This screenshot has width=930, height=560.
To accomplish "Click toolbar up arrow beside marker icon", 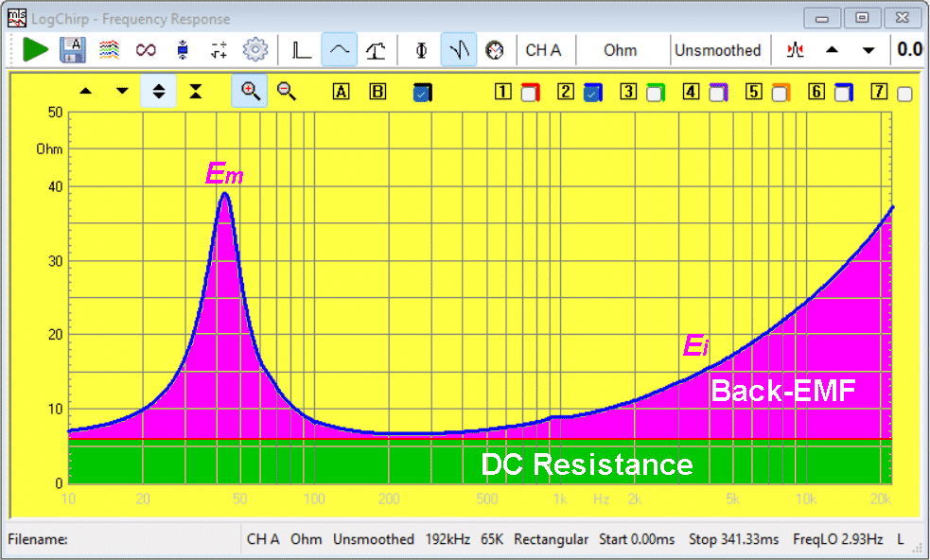I will (833, 50).
